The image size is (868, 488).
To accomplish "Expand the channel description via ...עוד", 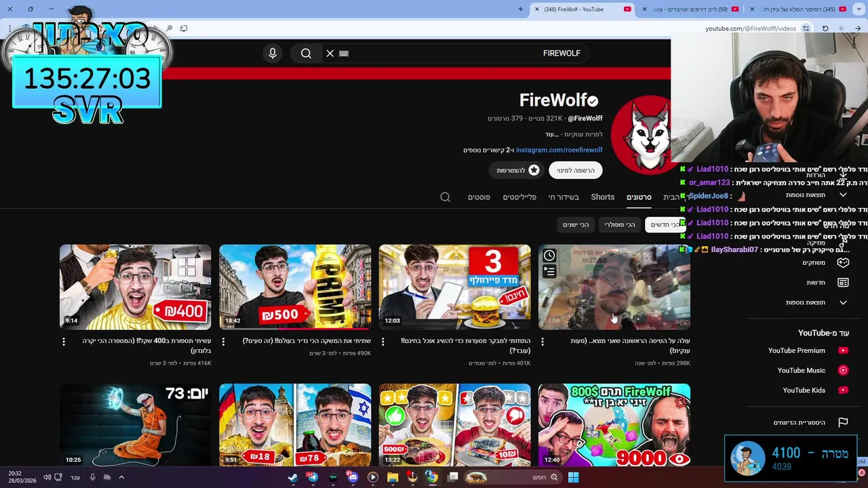I will pos(551,134).
